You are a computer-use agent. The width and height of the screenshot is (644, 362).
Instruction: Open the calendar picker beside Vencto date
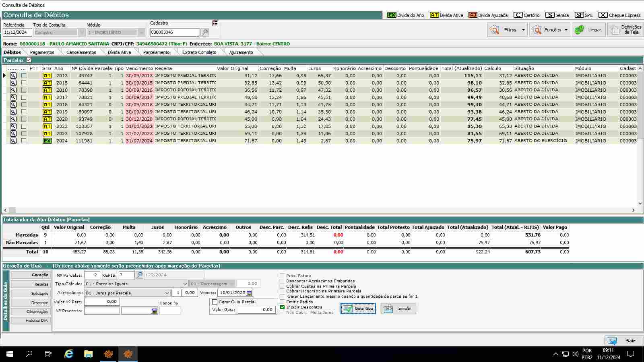[x=250, y=293]
